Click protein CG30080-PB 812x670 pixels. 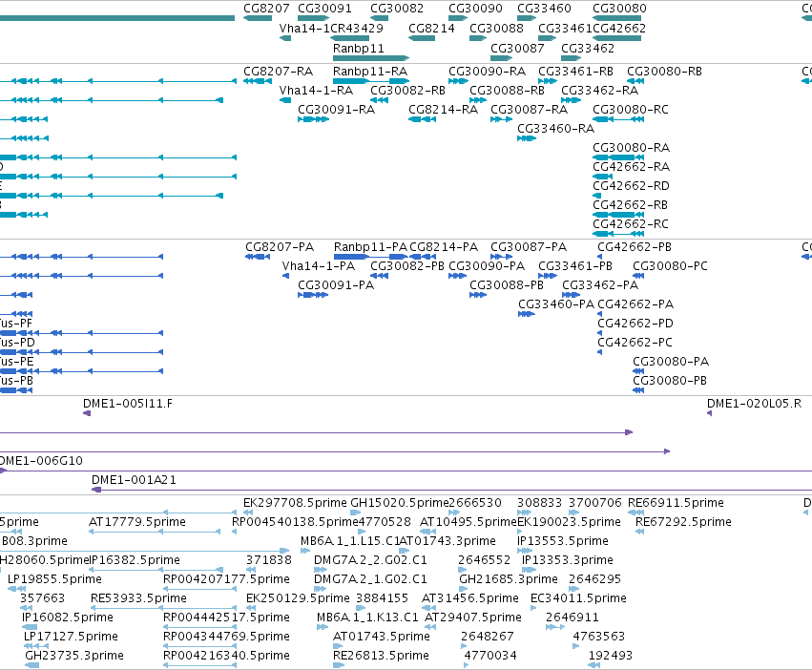pos(638,390)
